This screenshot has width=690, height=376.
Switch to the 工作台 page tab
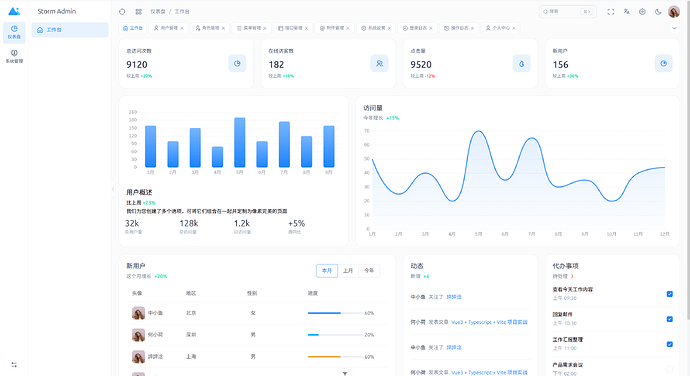coord(132,28)
